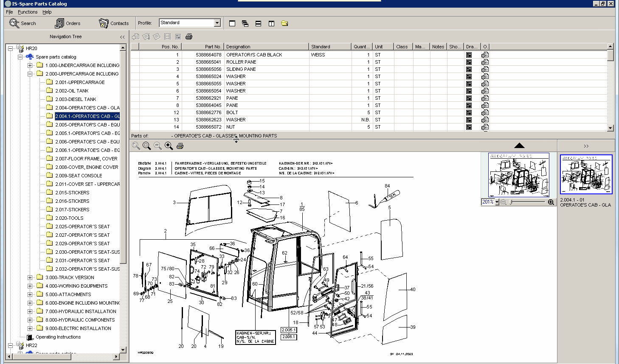The image size is (619, 364).
Task: Open the Functions menu
Action: [x=28, y=12]
